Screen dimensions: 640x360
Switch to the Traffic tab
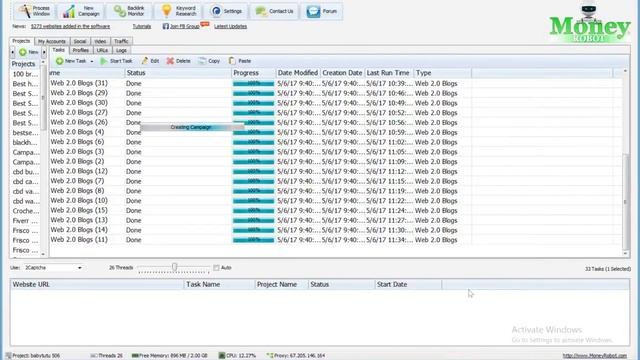pos(121,41)
